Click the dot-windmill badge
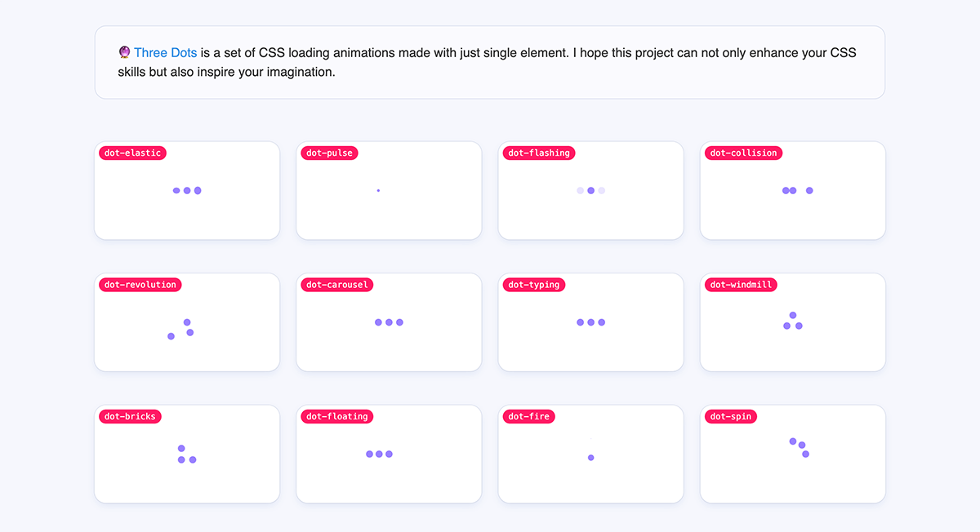Image resolution: width=980 pixels, height=532 pixels. tap(740, 284)
